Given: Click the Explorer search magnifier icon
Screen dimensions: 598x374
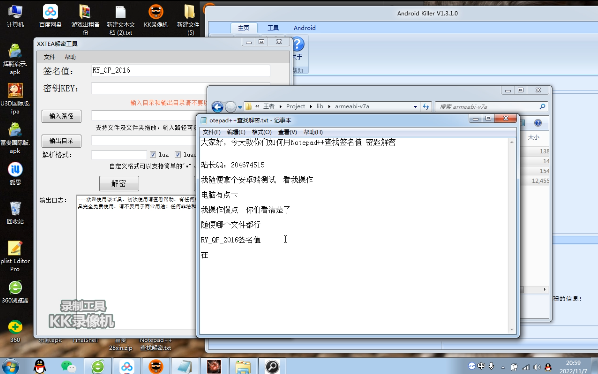Looking at the screenshot, I should tap(542, 106).
